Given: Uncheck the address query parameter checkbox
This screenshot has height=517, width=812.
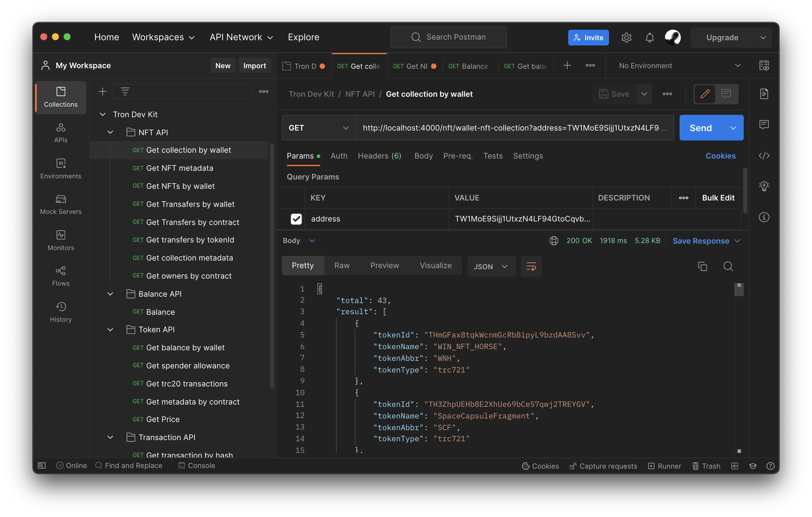Looking at the screenshot, I should (296, 219).
